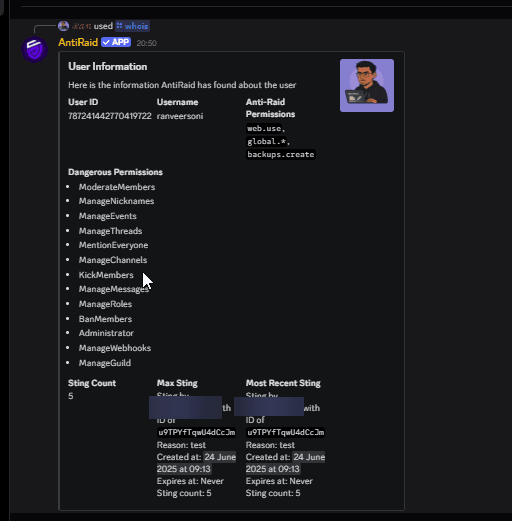Click the global.* permission code tag
The height and width of the screenshot is (521, 512).
click(x=266, y=141)
